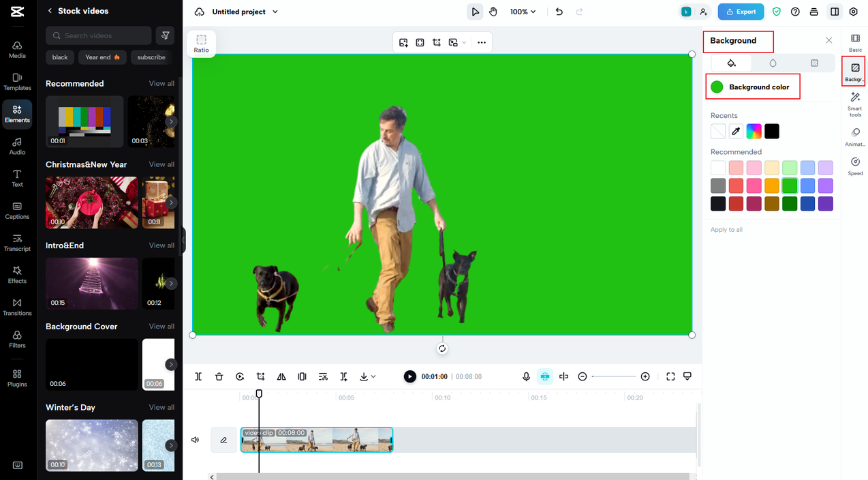Open the rainbow custom color picker
868x480 pixels.
754,132
